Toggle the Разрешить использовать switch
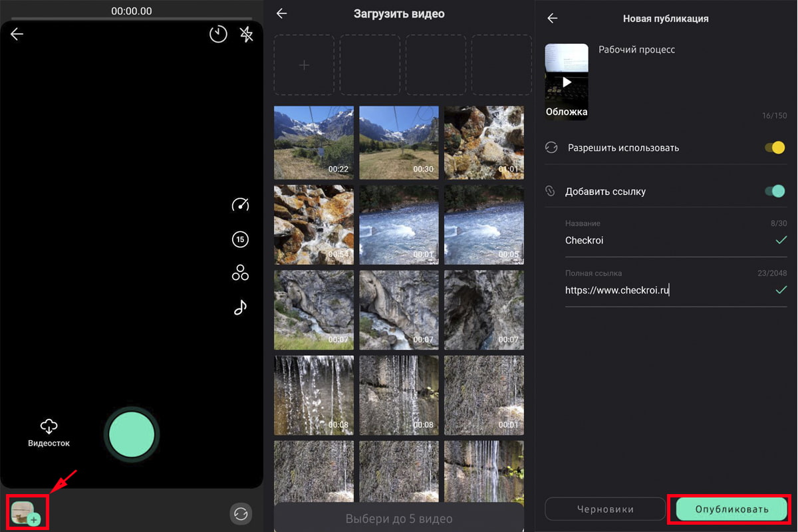The height and width of the screenshot is (532, 798). 775,148
